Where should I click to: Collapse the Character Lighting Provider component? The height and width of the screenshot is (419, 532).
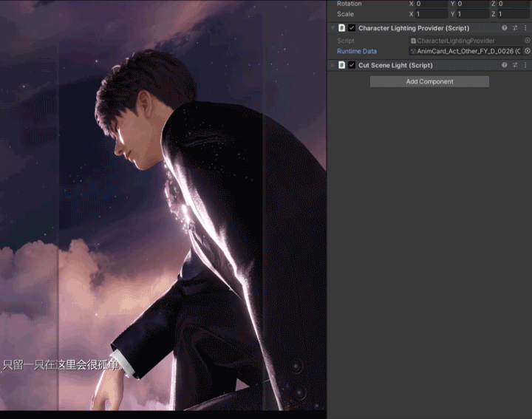coord(332,28)
